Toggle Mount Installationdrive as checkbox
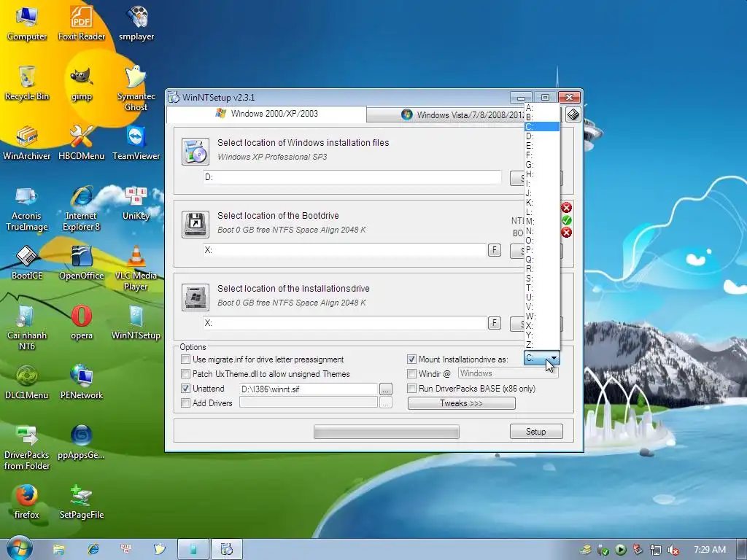The height and width of the screenshot is (560, 747). [x=411, y=359]
